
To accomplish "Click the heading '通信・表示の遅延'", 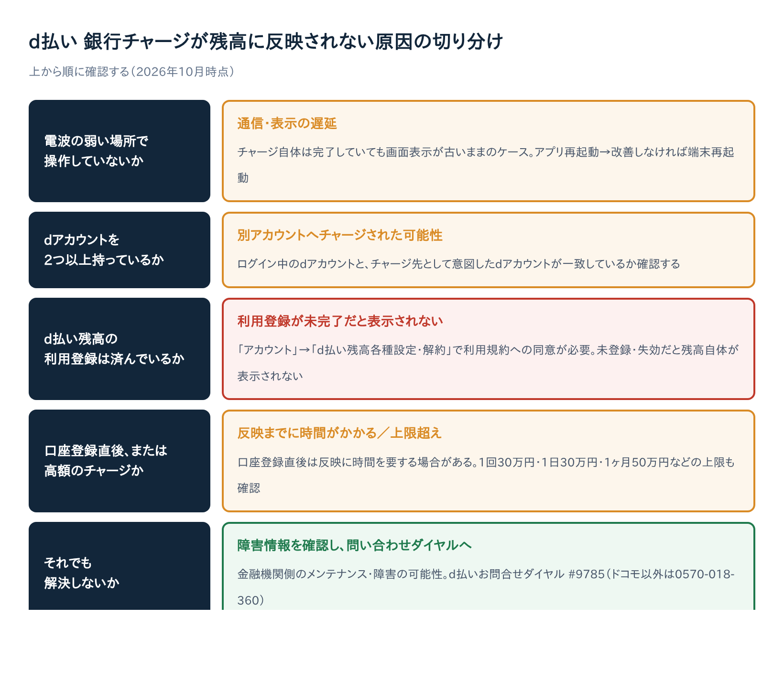I will 287,124.
